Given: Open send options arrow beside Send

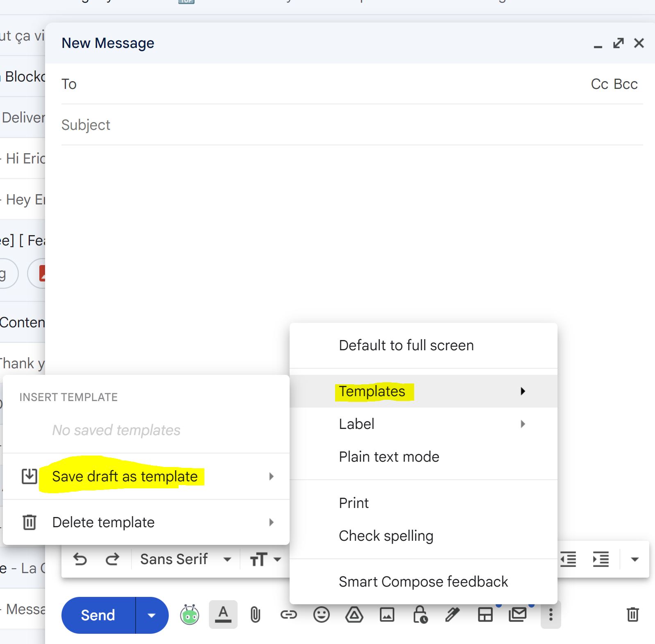Looking at the screenshot, I should [152, 615].
